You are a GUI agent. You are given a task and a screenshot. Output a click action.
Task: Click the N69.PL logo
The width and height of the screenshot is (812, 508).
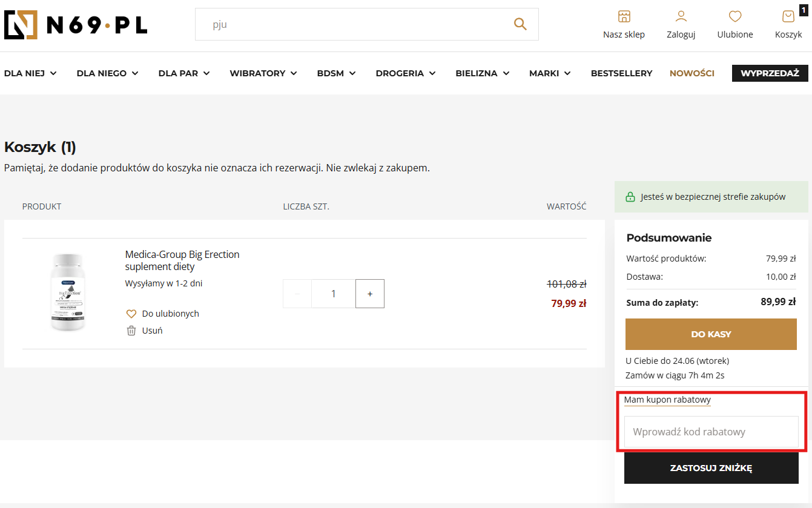[76, 25]
